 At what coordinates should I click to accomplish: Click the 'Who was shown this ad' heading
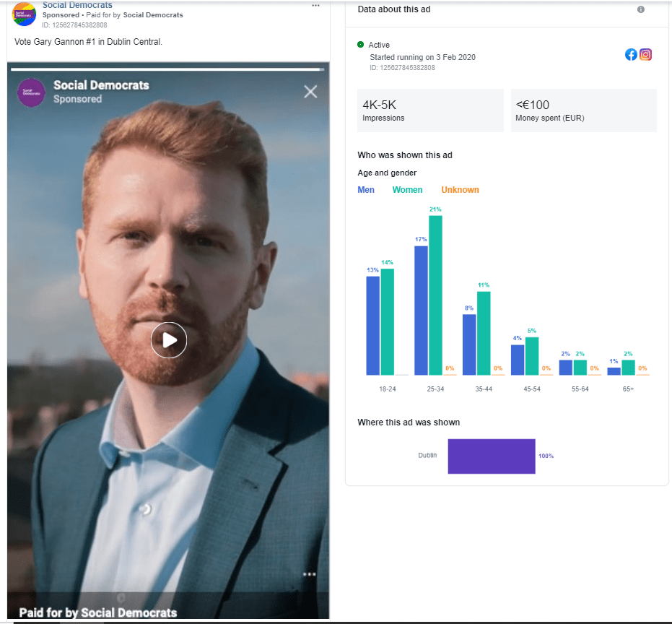405,155
